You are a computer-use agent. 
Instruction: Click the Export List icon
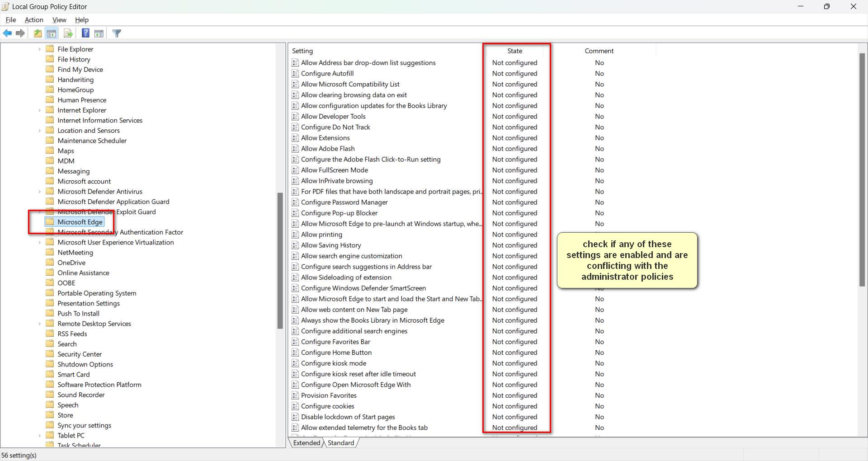point(67,33)
